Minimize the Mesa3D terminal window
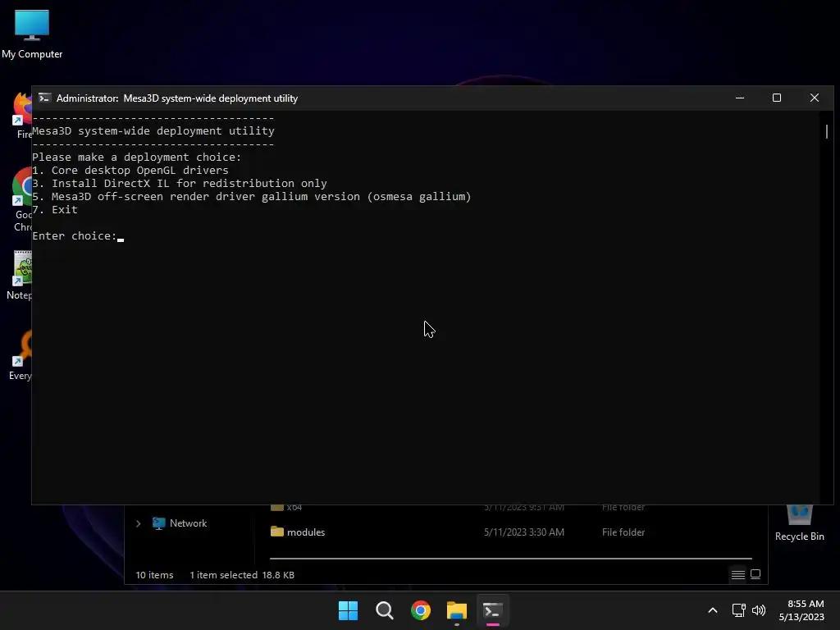The height and width of the screenshot is (630, 840). (740, 98)
